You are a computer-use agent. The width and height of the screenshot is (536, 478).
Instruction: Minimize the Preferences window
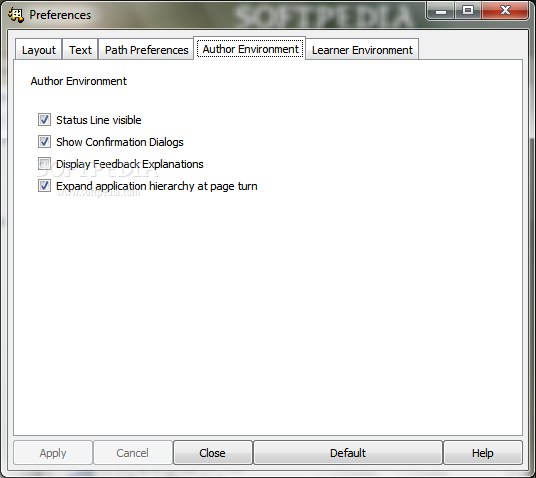click(441, 10)
